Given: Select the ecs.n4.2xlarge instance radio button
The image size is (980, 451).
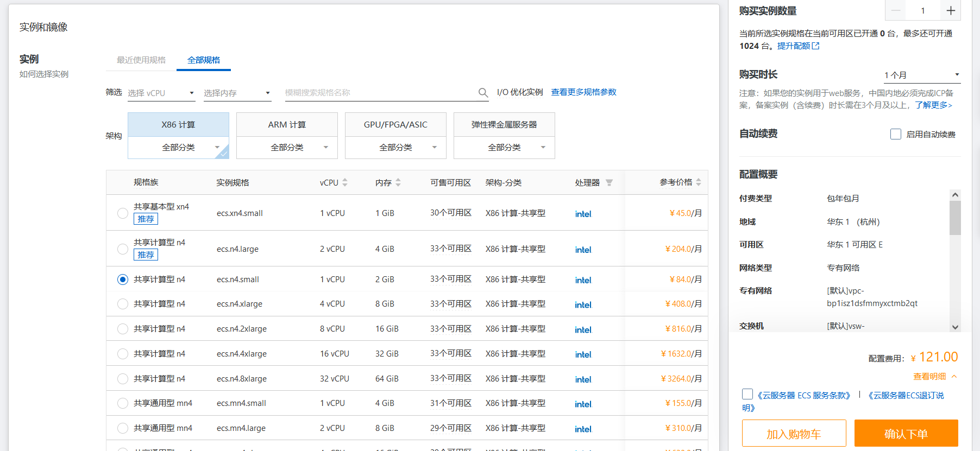Looking at the screenshot, I should [123, 329].
